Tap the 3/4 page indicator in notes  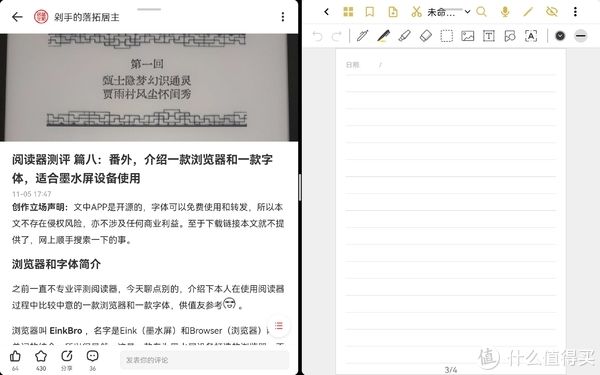pos(451,370)
